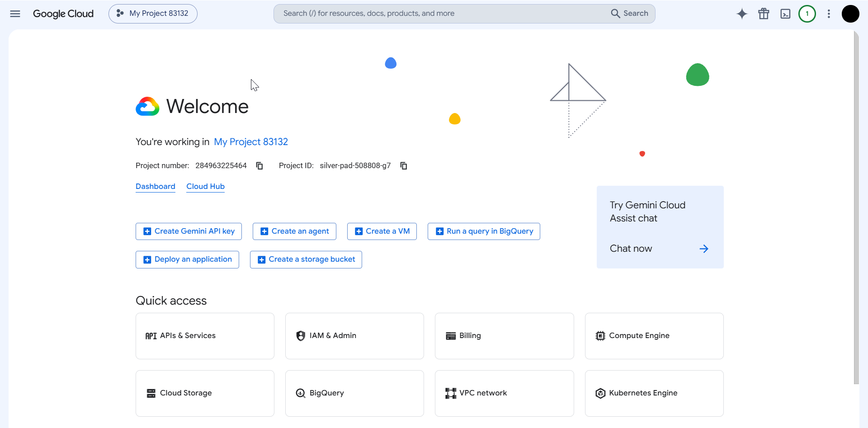Click Create Gemini API key button
The width and height of the screenshot is (868, 428).
[x=189, y=231]
